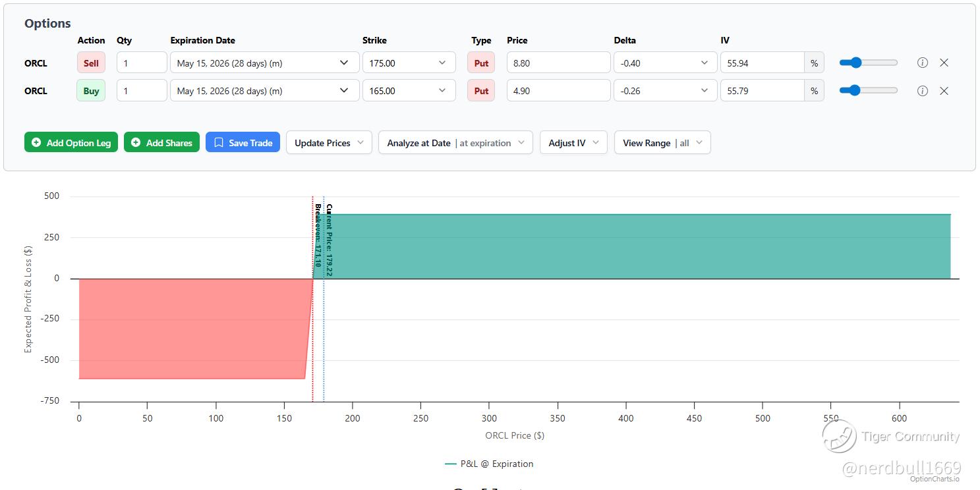Remove the Sell 175.00 put leg
Viewport: 980px width, 490px height.
point(944,63)
